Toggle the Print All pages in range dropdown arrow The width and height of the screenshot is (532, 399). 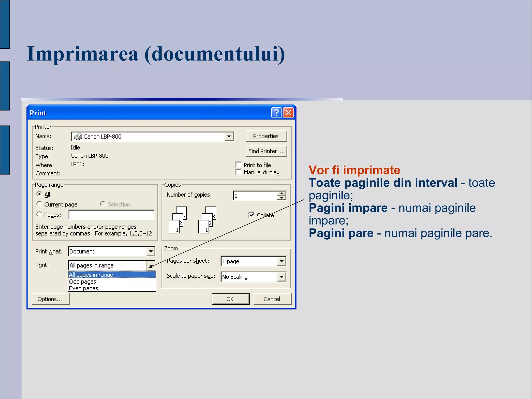click(151, 265)
